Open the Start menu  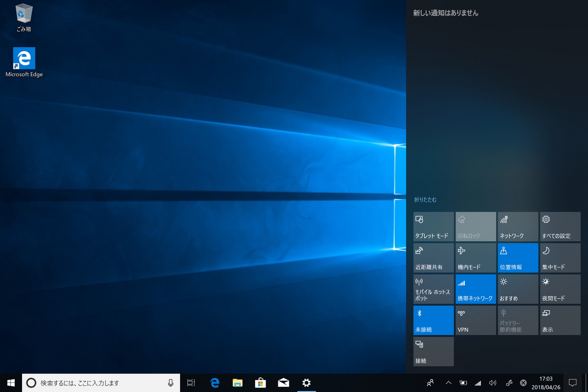pyautogui.click(x=11, y=382)
